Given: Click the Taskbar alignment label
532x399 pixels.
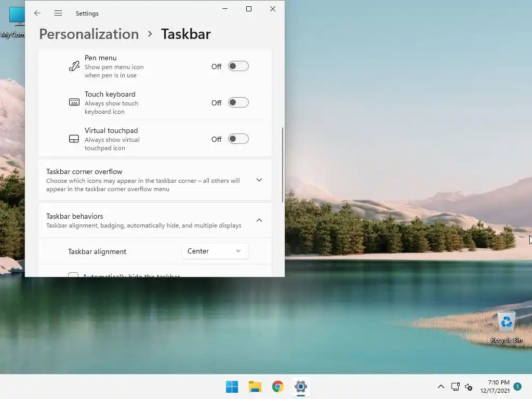Looking at the screenshot, I should [97, 251].
